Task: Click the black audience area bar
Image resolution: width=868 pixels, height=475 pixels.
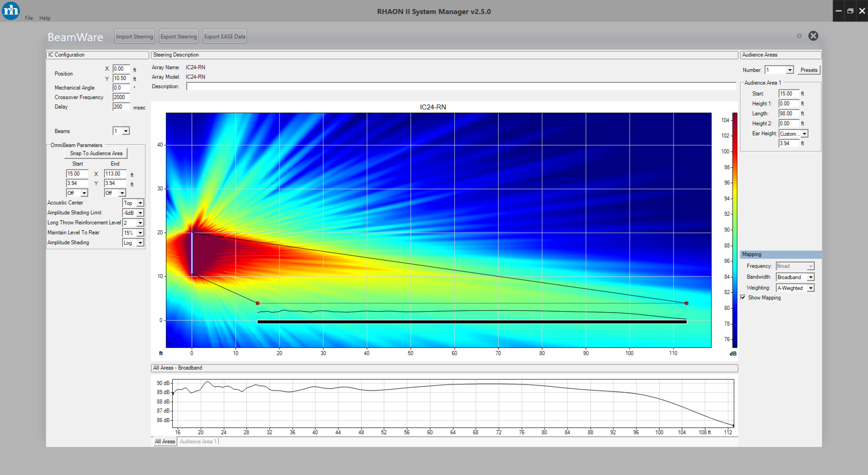Action: (x=472, y=322)
